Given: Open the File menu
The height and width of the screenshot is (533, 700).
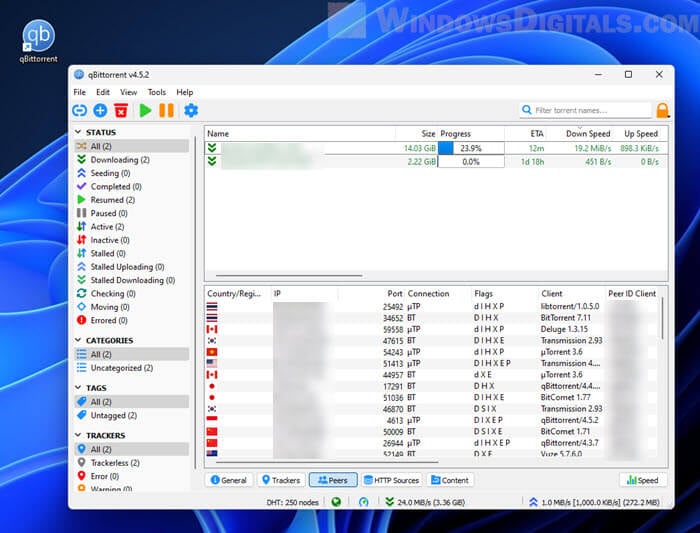Looking at the screenshot, I should click(79, 92).
